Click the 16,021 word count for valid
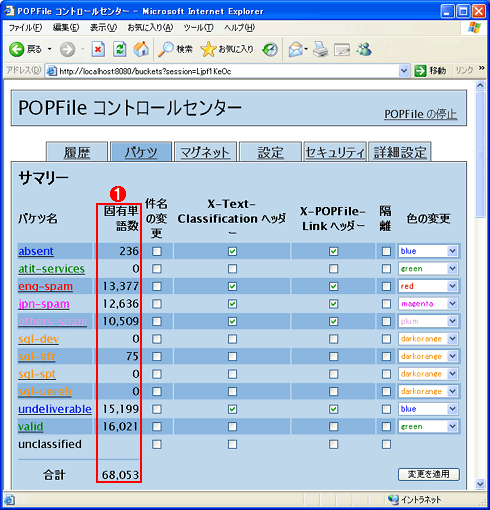The image size is (490, 510). [x=120, y=426]
